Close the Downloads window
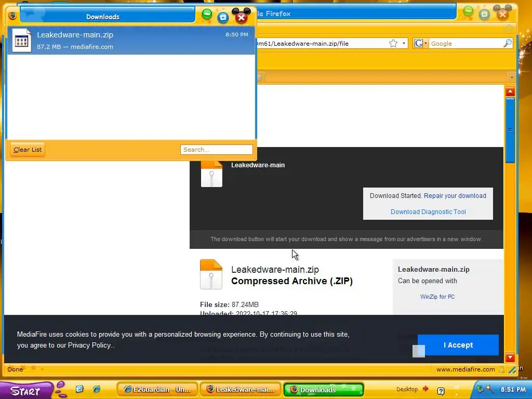This screenshot has width=532, height=399. click(x=241, y=18)
